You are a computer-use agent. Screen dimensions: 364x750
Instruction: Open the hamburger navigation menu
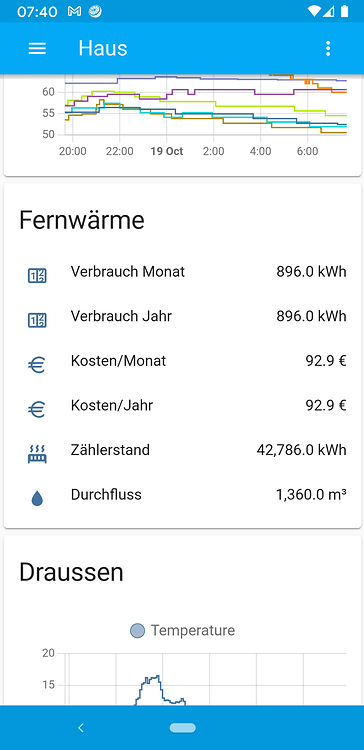click(x=37, y=48)
